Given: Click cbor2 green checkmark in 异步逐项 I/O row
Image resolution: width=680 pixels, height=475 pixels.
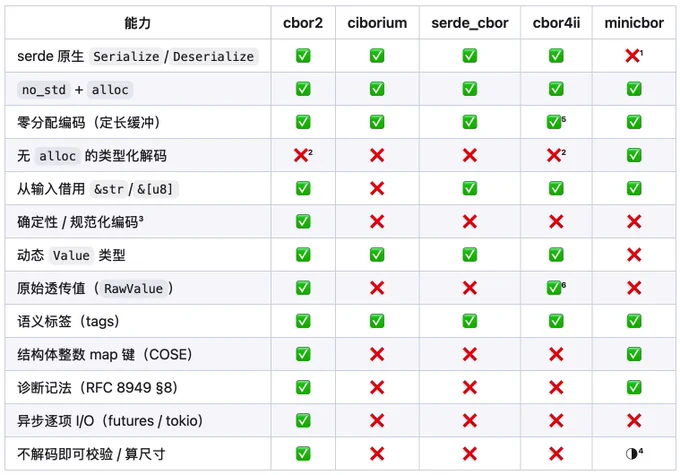Looking at the screenshot, I should 303,420.
